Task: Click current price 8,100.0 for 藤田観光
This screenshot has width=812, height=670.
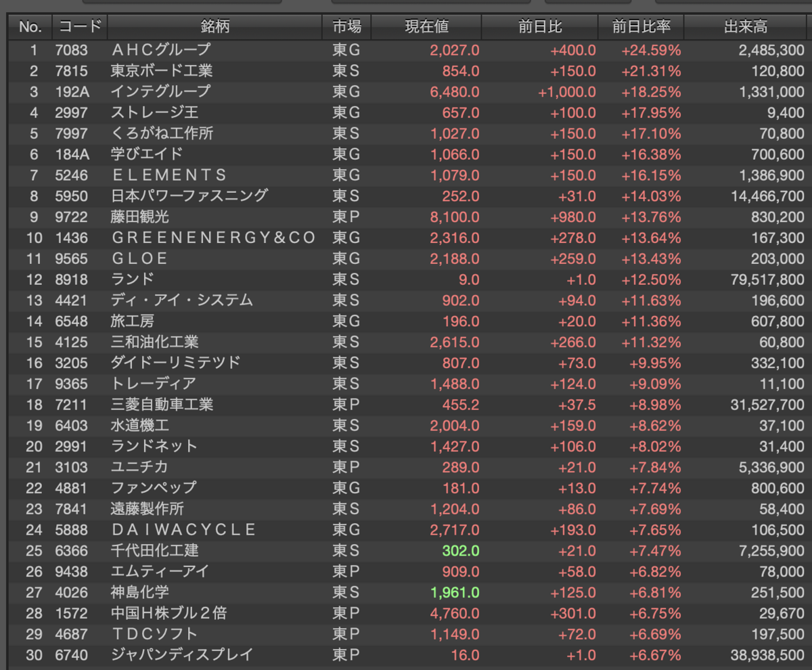Action: pyautogui.click(x=455, y=217)
